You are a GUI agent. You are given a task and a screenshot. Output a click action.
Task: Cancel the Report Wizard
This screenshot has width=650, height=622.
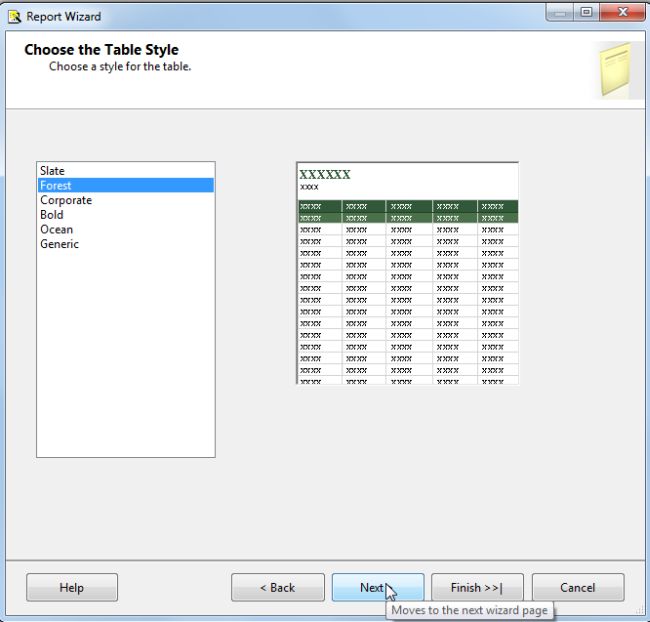(x=578, y=588)
